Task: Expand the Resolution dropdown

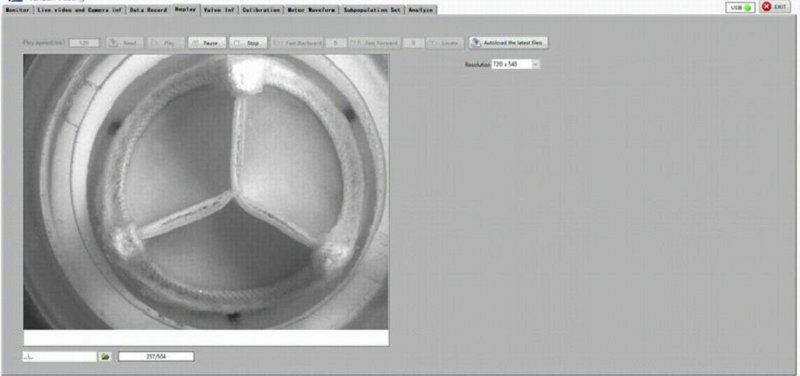Action: click(535, 64)
